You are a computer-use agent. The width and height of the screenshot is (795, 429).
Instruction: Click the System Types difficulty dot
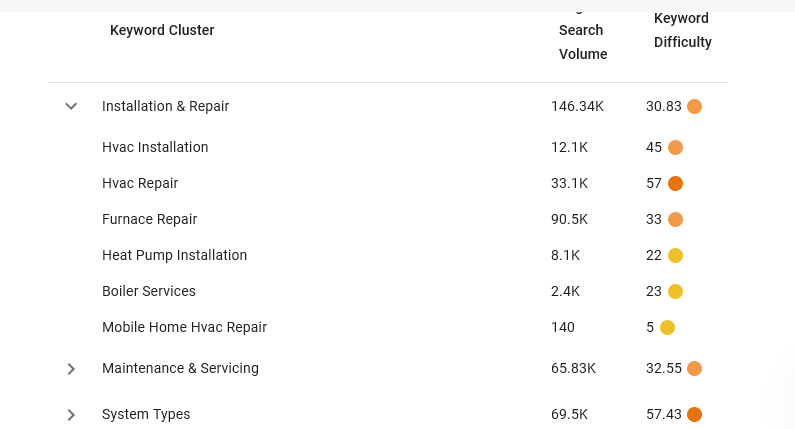[x=694, y=414]
